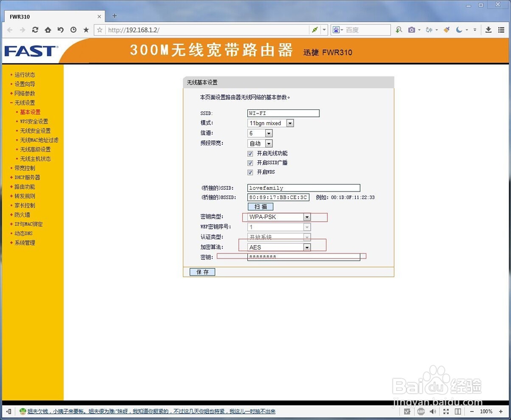Bookmark page with address bar star
This screenshot has height=420, width=511.
pos(100,30)
